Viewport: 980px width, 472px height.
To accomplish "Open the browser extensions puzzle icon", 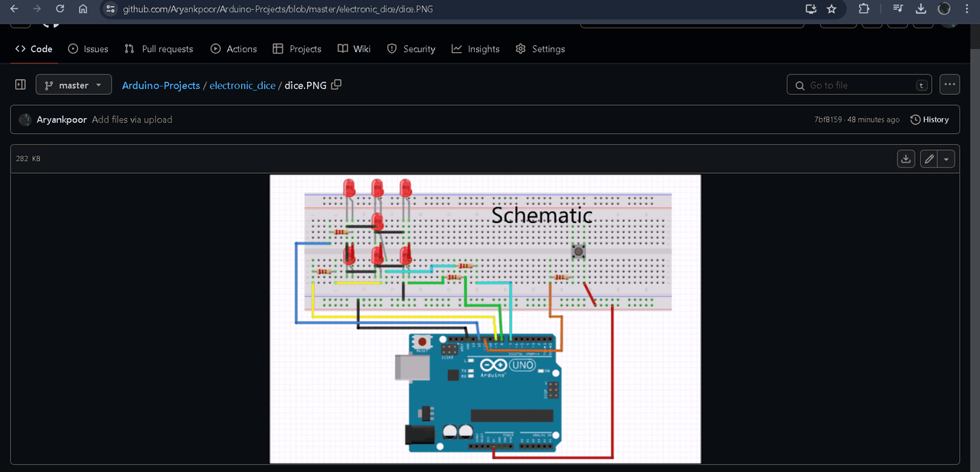I will point(864,9).
